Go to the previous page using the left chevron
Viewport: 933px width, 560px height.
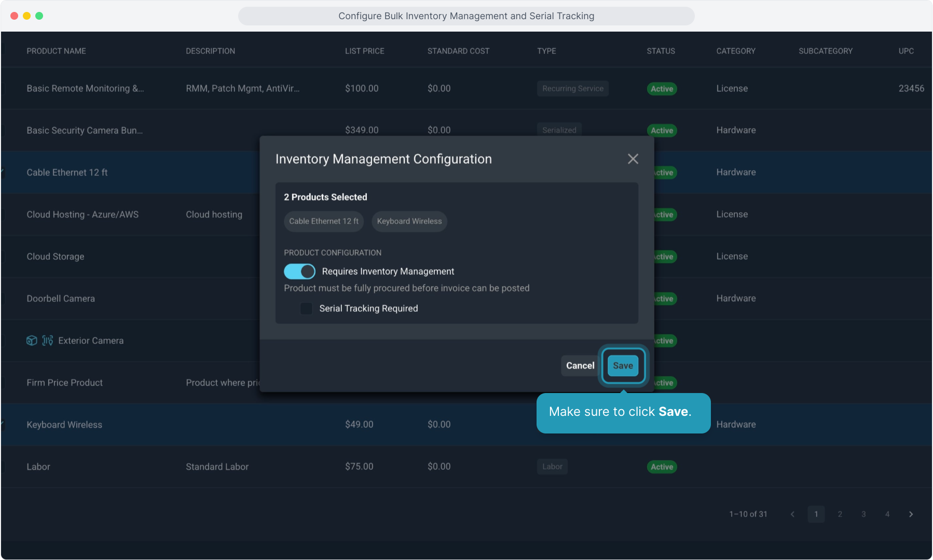pos(792,514)
